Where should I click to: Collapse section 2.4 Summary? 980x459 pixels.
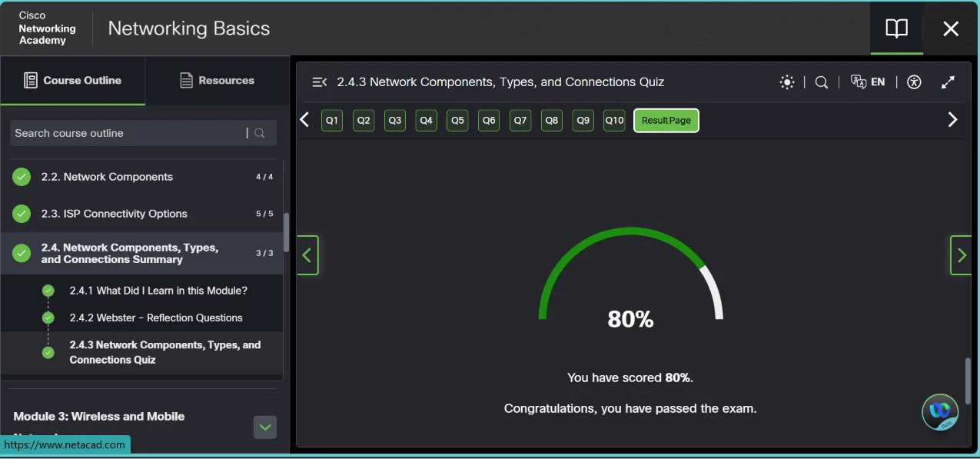click(x=142, y=254)
